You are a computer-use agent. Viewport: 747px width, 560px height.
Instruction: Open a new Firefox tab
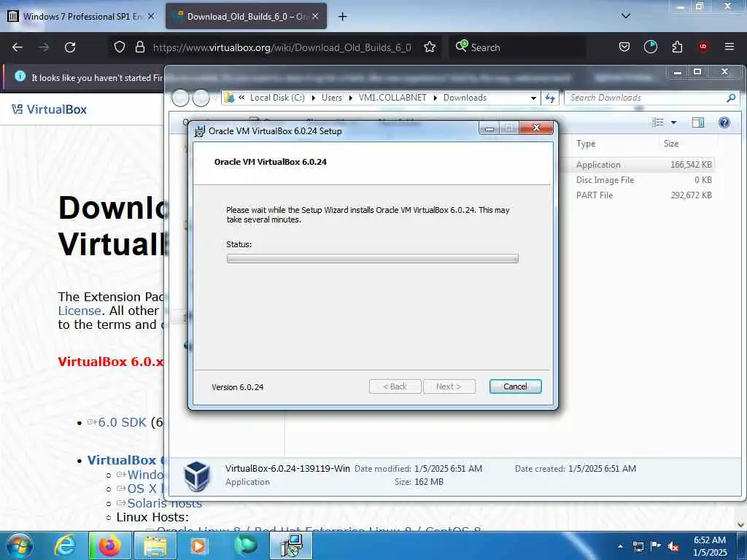point(343,17)
